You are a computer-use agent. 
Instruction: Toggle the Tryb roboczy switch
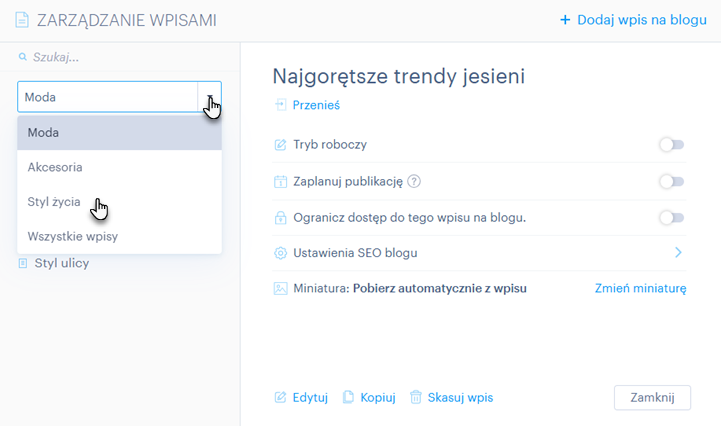672,144
